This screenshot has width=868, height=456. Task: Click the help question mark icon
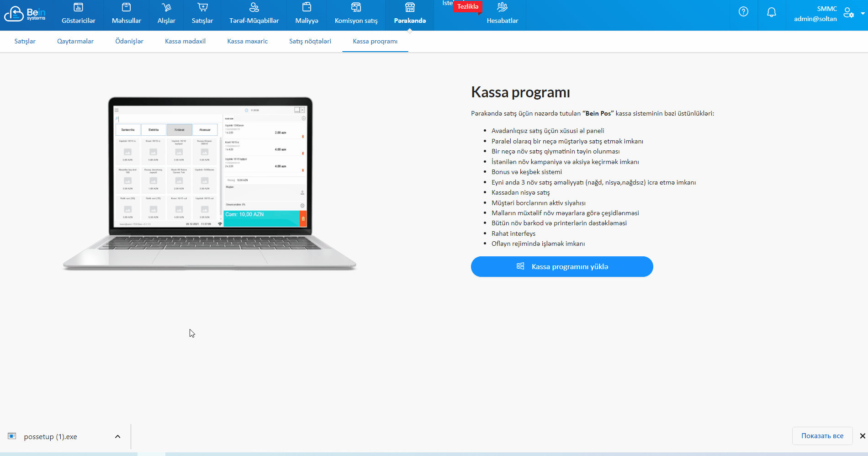click(x=743, y=12)
